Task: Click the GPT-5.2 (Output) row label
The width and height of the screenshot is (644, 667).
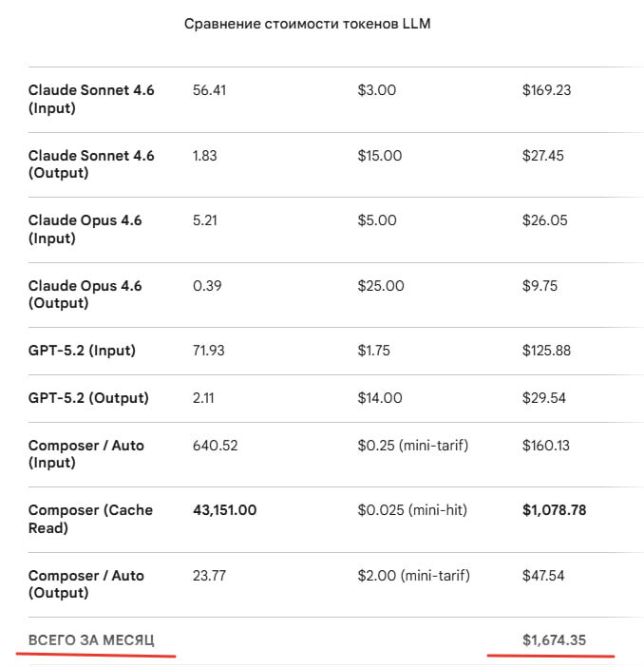Action: (88, 398)
